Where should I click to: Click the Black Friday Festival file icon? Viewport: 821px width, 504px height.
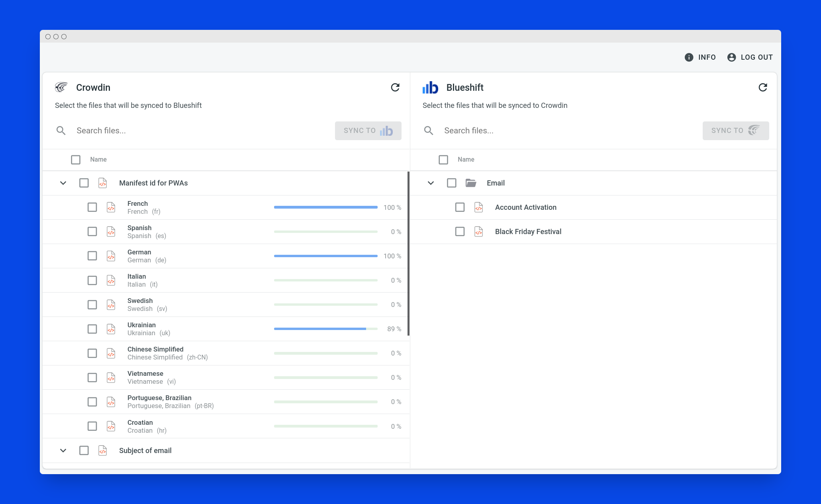[478, 232]
